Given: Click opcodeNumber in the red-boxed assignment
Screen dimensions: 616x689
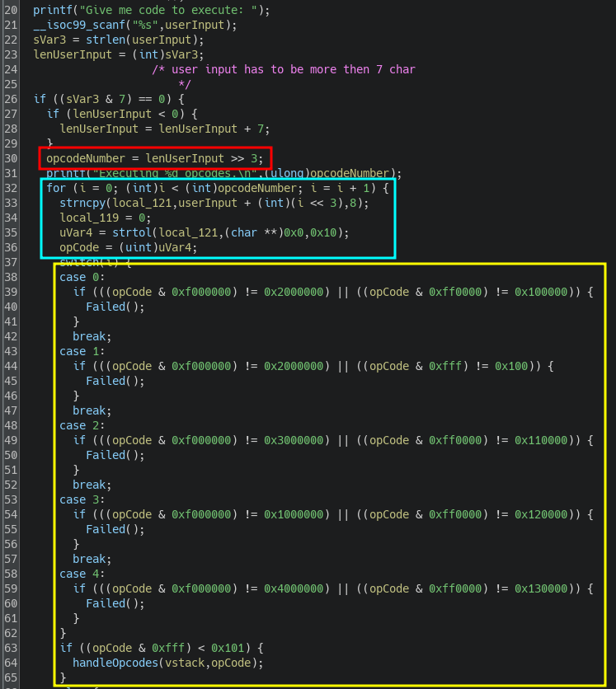Looking at the screenshot, I should click(x=86, y=158).
